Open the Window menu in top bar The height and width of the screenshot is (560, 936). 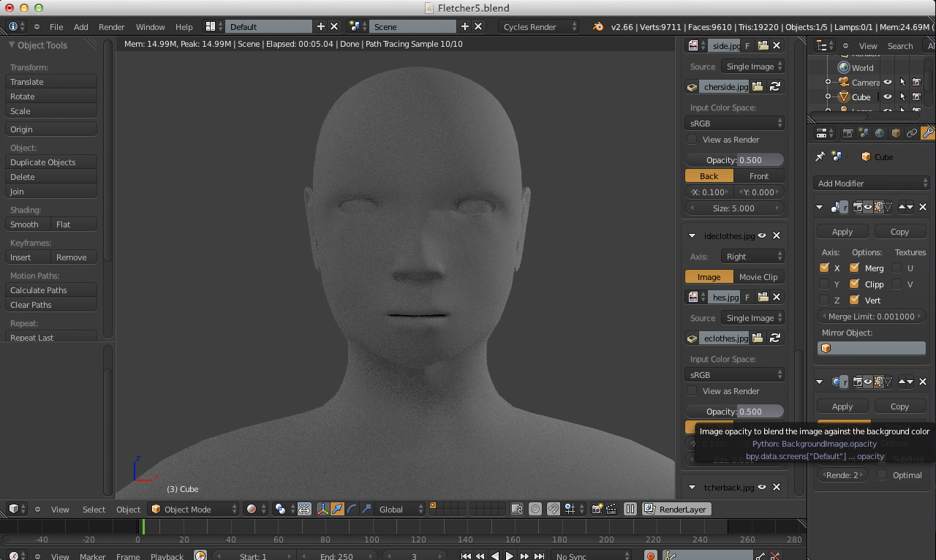(151, 26)
